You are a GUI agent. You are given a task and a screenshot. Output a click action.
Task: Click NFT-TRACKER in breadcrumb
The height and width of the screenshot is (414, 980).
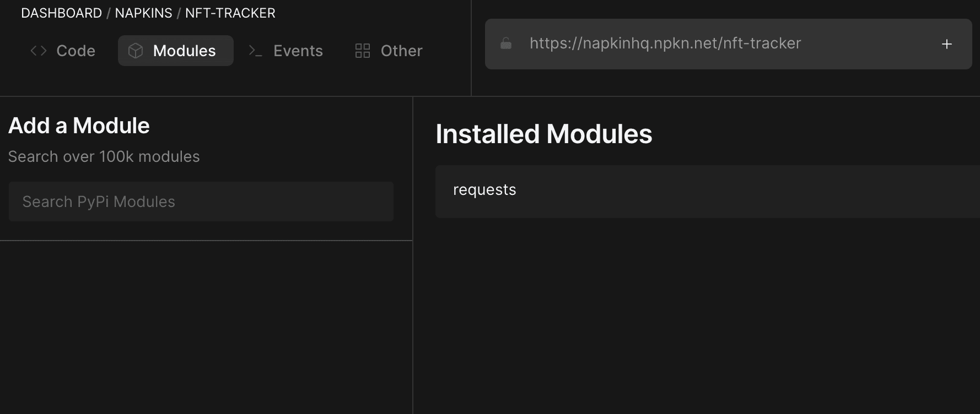click(x=230, y=13)
